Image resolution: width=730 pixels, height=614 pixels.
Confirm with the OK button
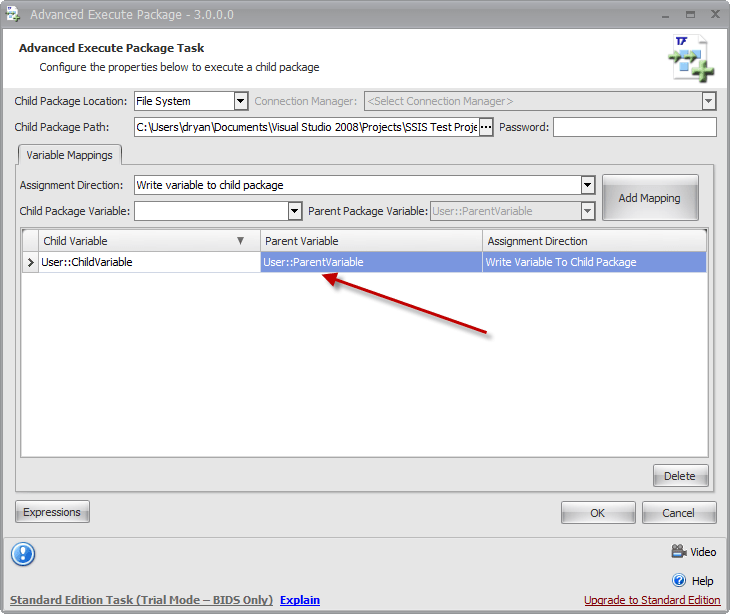(x=598, y=513)
